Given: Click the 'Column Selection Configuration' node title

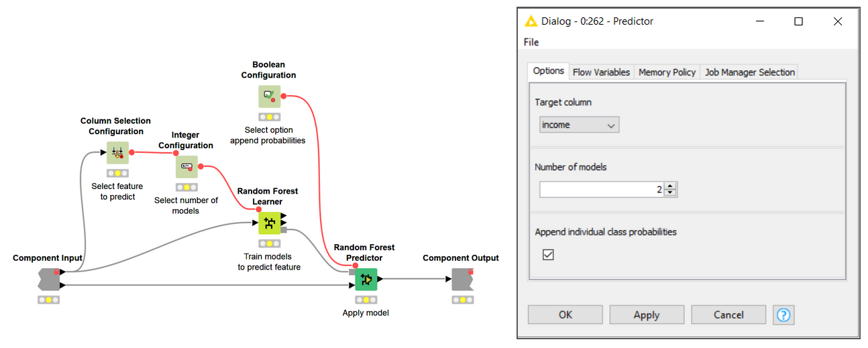Looking at the screenshot, I should (x=116, y=126).
